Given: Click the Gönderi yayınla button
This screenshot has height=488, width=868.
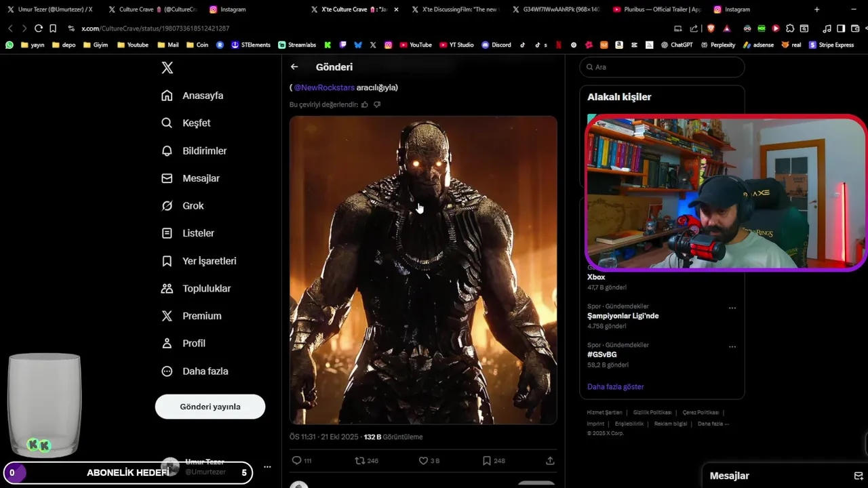Looking at the screenshot, I should pos(210,407).
